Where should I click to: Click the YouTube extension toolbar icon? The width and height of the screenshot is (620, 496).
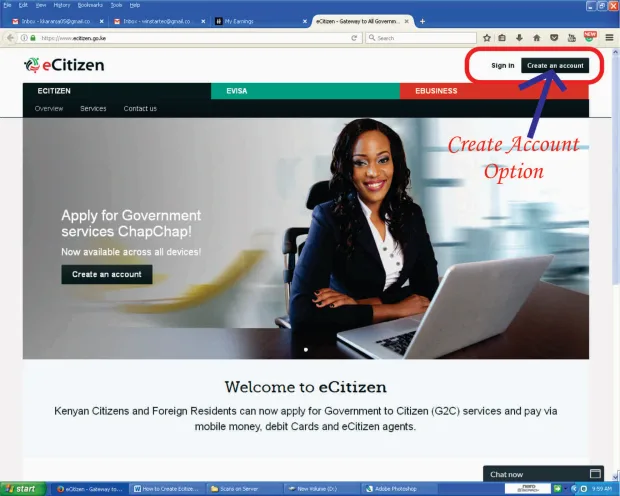coord(571,38)
